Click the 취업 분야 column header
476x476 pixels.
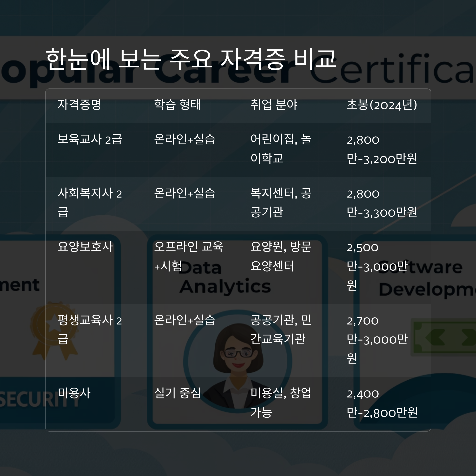(x=274, y=105)
